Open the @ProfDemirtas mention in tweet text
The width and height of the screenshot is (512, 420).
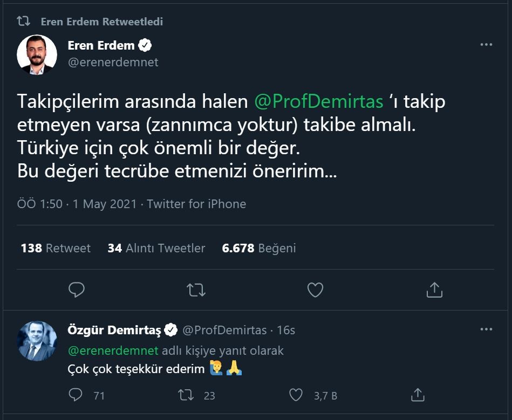click(x=318, y=101)
